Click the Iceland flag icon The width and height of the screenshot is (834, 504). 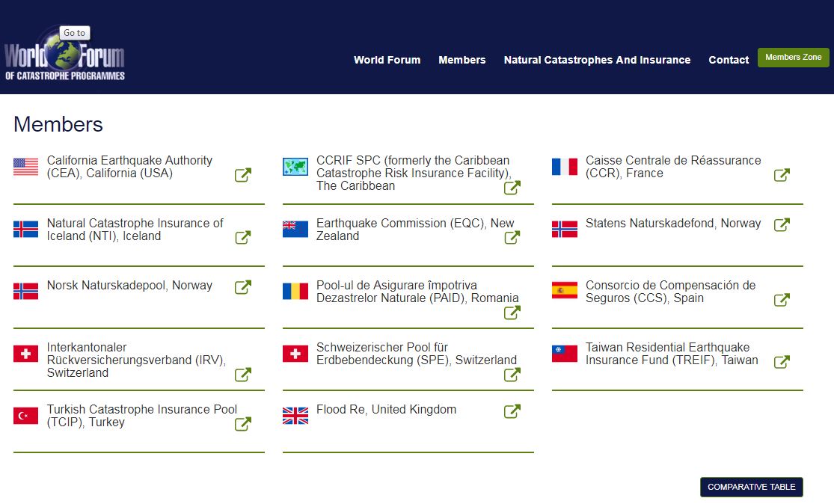pos(25,229)
